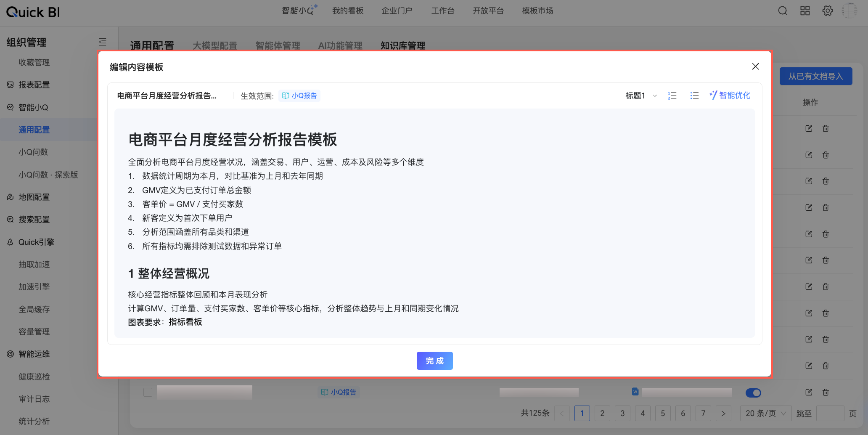This screenshot has width=868, height=435.
Task: Open 我的看板 in top navigation
Action: tap(348, 11)
